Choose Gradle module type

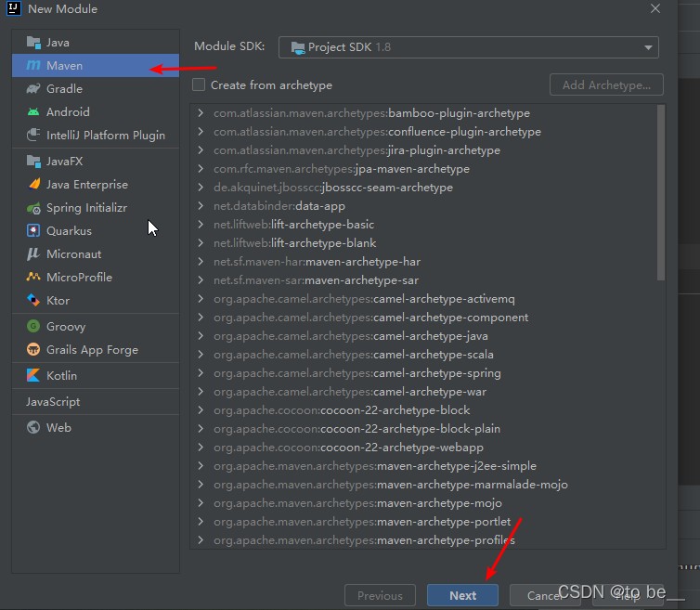96,89
